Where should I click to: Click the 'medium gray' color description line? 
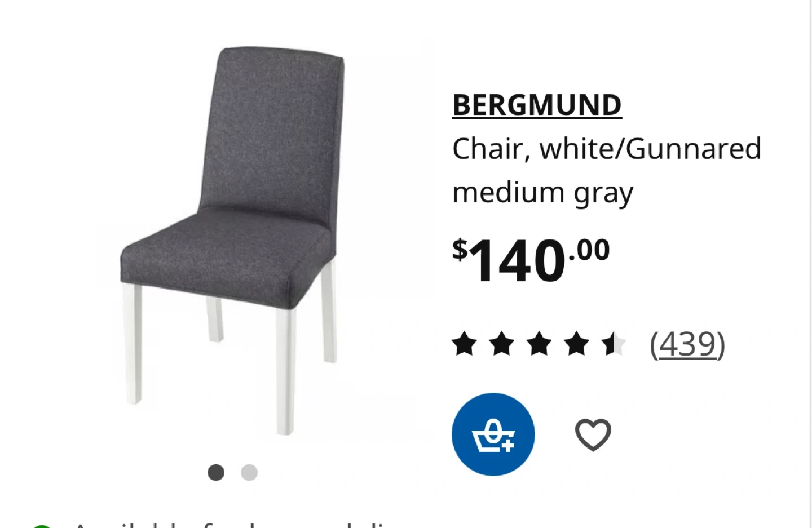pos(543,193)
